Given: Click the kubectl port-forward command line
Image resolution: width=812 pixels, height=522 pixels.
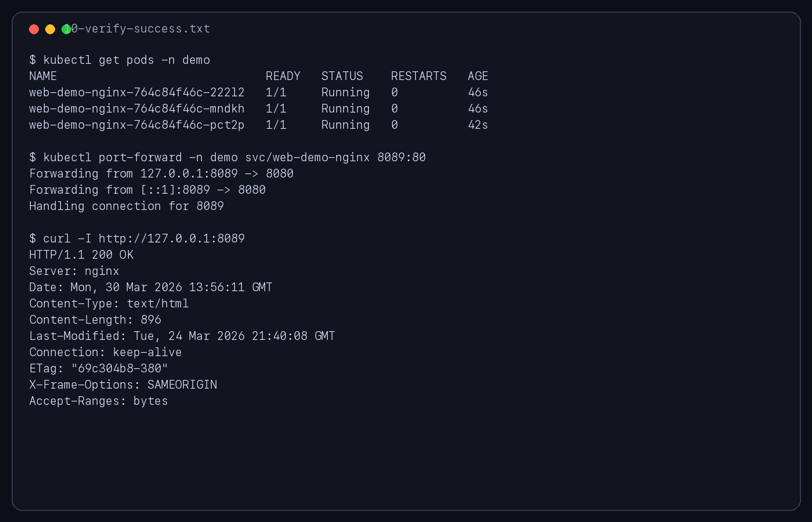Looking at the screenshot, I should click(227, 158).
